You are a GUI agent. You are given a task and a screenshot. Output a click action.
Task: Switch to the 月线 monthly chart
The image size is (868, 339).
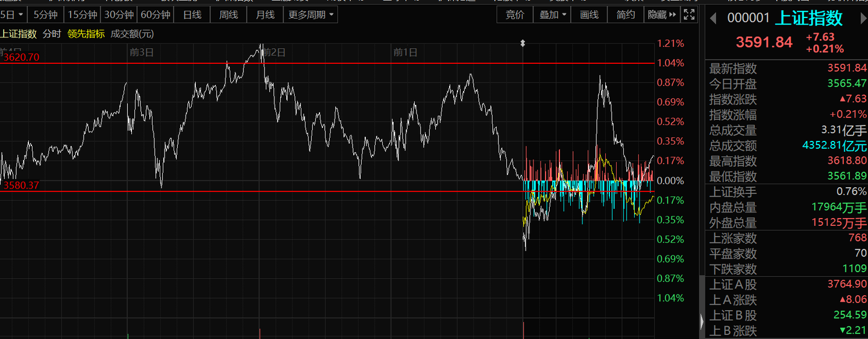pyautogui.click(x=265, y=14)
